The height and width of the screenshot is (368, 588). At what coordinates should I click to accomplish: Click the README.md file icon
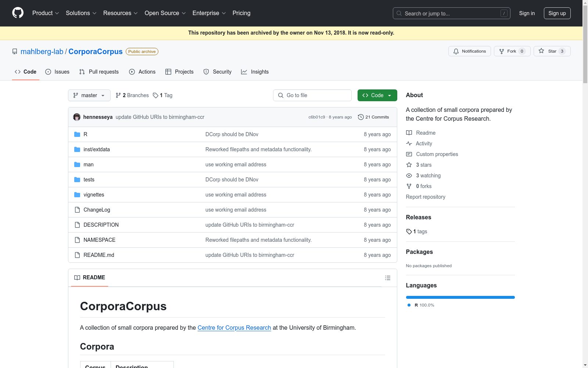coord(77,255)
